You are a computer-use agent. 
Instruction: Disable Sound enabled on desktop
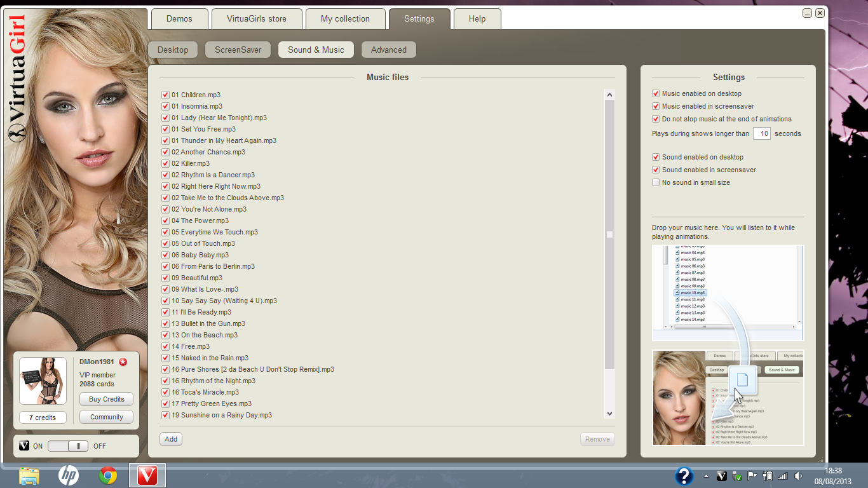[656, 157]
